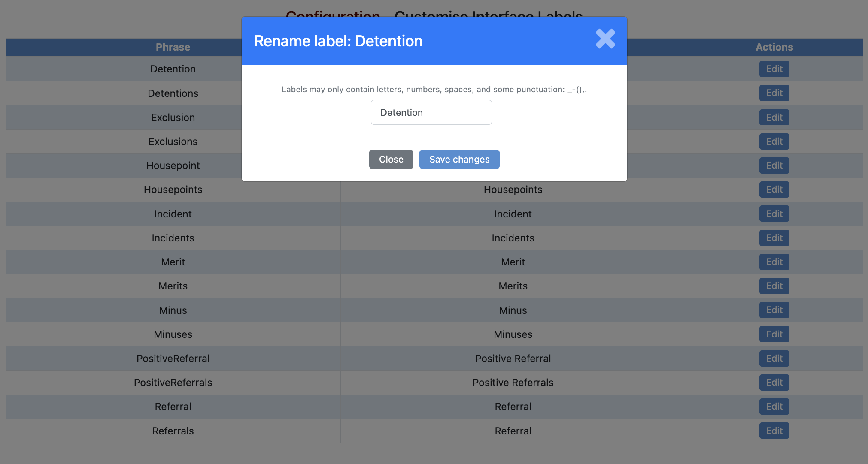The height and width of the screenshot is (464, 868).
Task: Edit the Minus row
Action: coord(774,310)
